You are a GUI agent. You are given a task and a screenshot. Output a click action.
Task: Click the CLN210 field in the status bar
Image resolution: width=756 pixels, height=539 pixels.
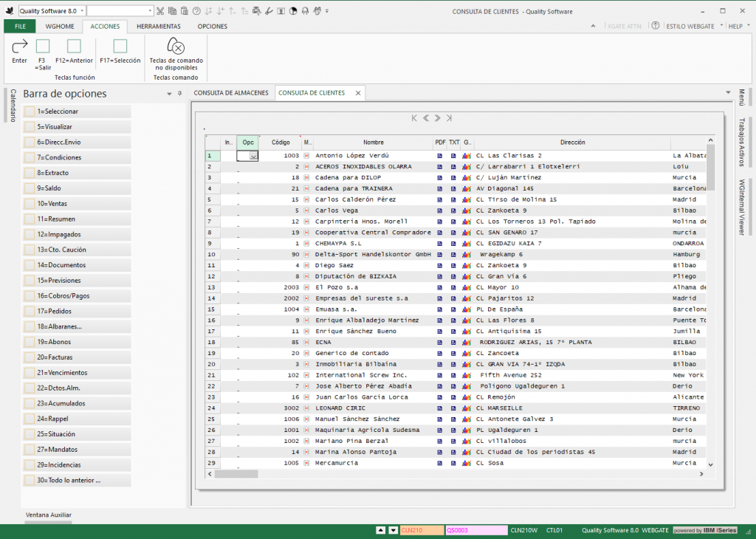[422, 530]
